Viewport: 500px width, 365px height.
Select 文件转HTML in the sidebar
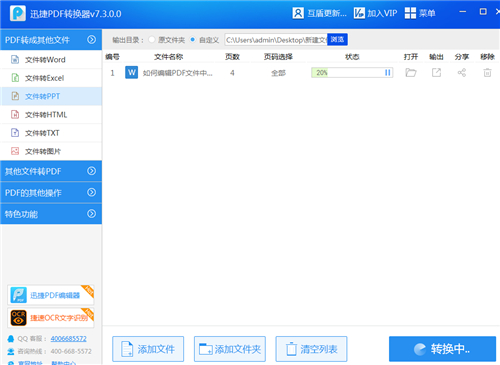click(x=51, y=115)
